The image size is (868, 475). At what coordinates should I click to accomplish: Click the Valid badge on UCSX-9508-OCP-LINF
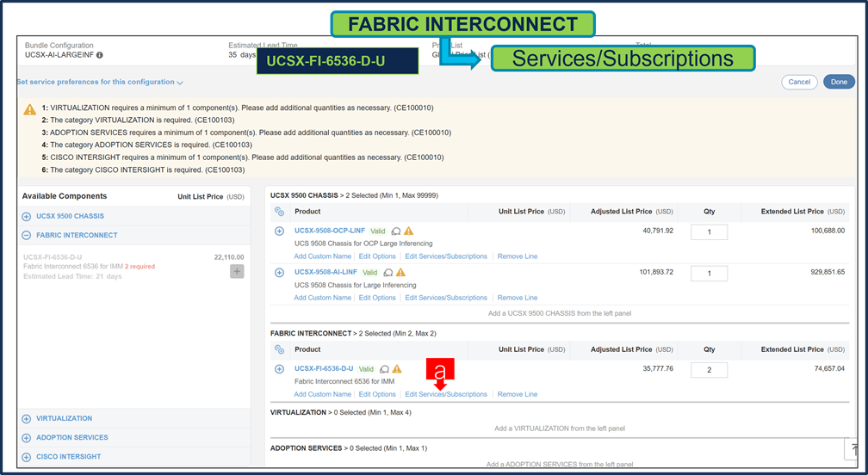[x=377, y=231]
